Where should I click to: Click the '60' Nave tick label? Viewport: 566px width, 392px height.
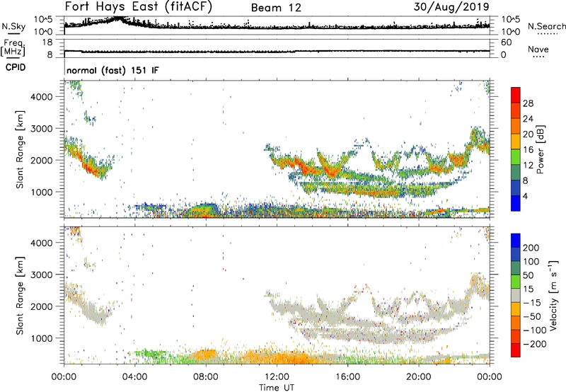[x=506, y=42]
